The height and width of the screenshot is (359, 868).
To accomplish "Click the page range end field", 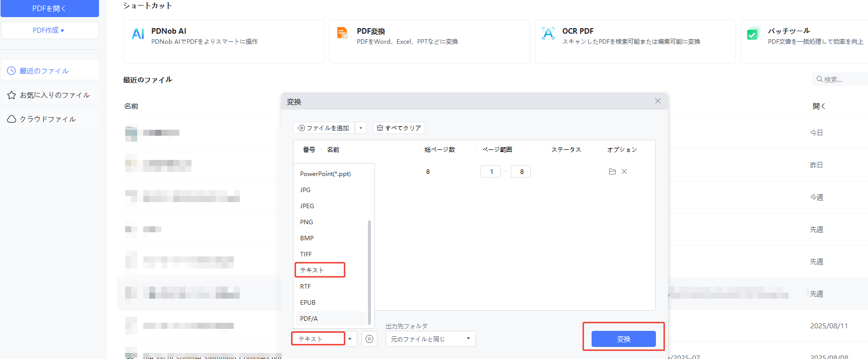I will point(521,172).
